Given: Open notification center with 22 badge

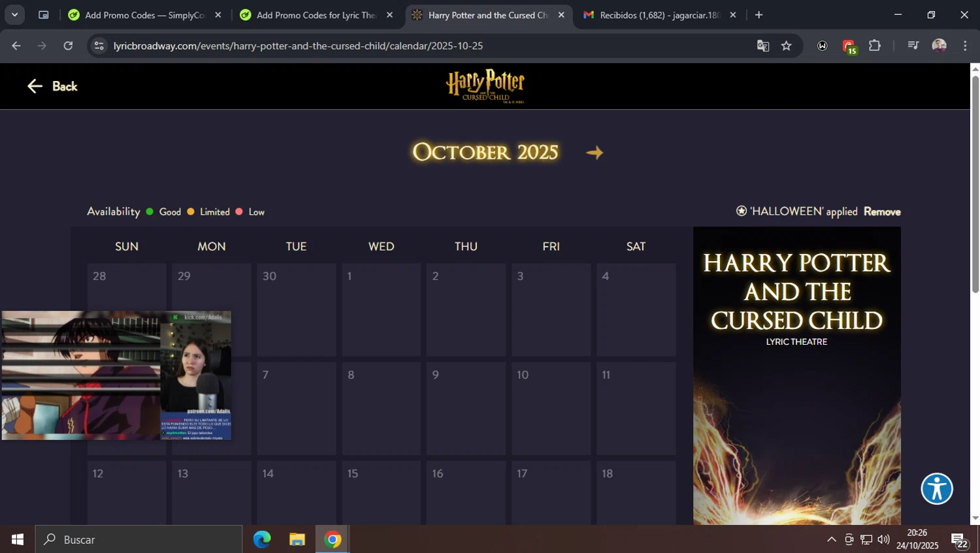Looking at the screenshot, I should click(x=960, y=541).
